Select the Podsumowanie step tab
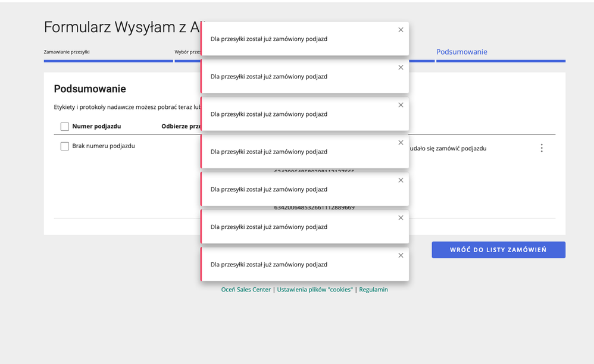594x364 pixels. [461, 52]
